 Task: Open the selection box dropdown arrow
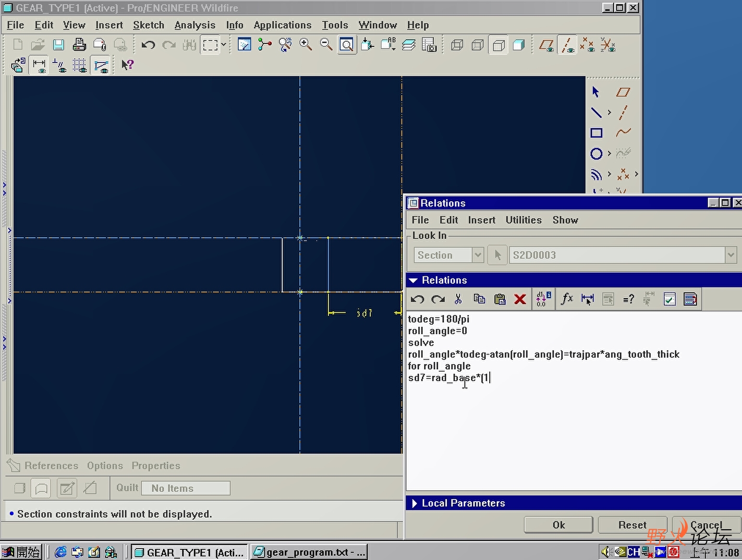(224, 45)
